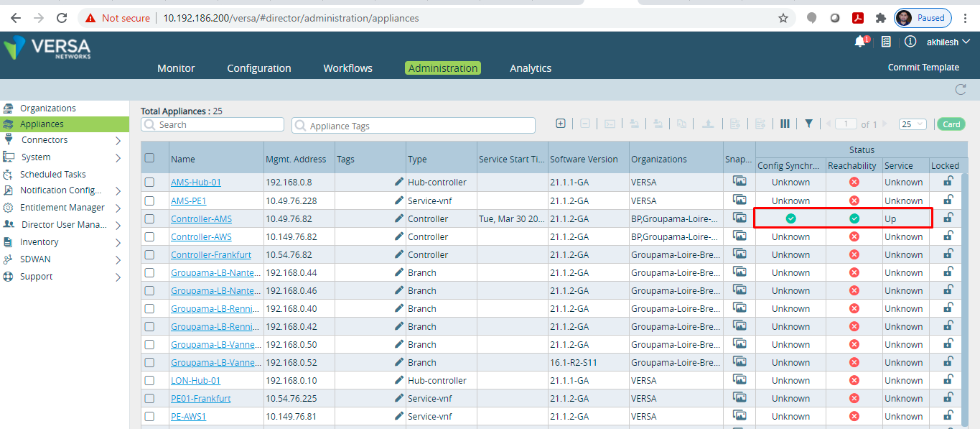This screenshot has height=429, width=980.
Task: Open the 25 rows-per-page dropdown
Action: [913, 124]
